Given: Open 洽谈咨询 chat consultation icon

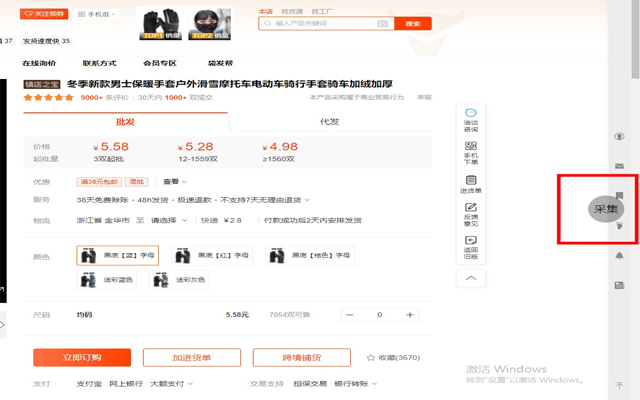Looking at the screenshot, I should click(x=471, y=120).
